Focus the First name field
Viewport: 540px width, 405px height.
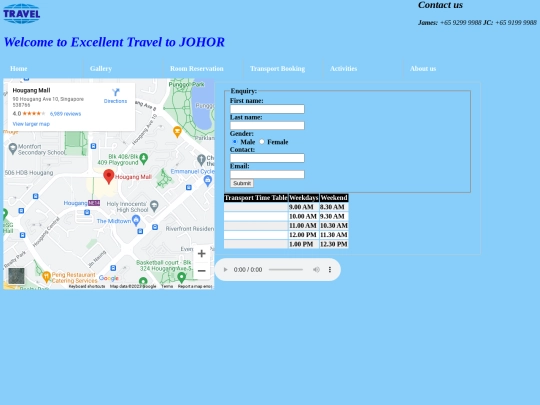(267, 109)
